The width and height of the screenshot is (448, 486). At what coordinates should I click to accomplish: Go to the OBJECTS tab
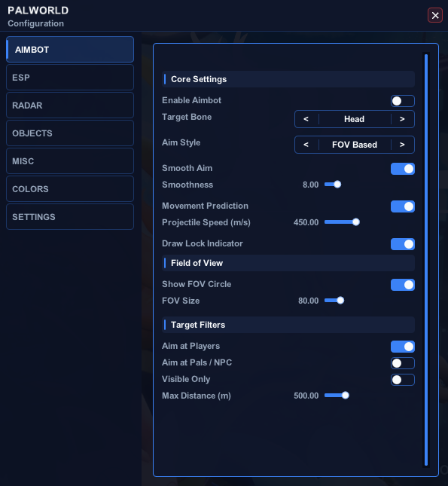[70, 133]
